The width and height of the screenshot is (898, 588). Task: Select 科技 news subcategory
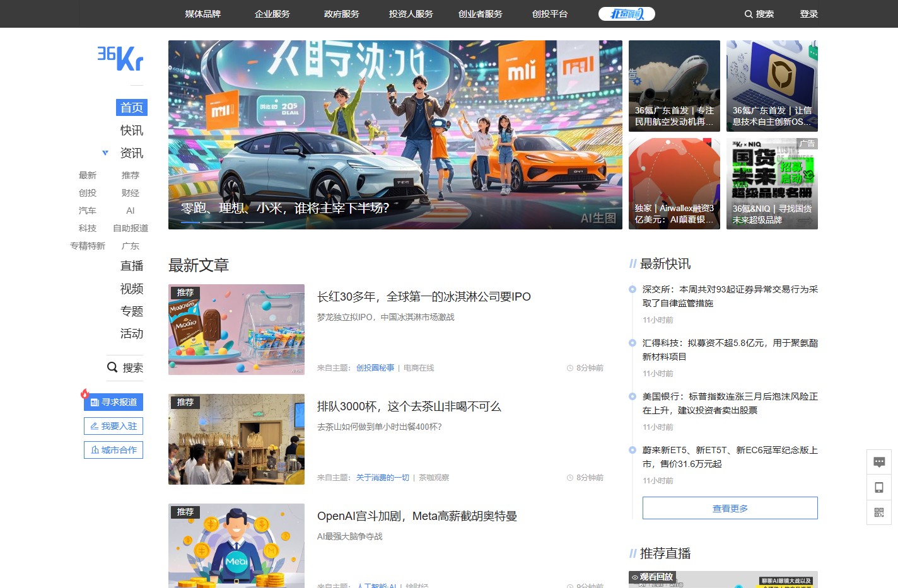coord(88,228)
